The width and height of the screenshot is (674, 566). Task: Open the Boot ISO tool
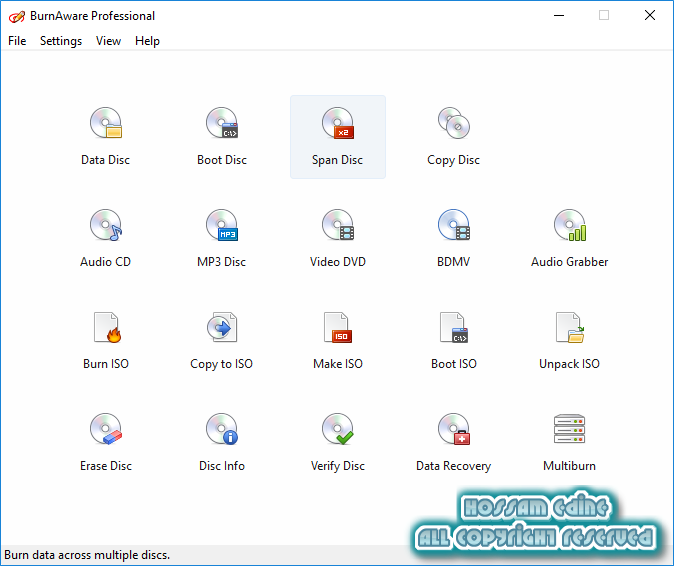[453, 341]
